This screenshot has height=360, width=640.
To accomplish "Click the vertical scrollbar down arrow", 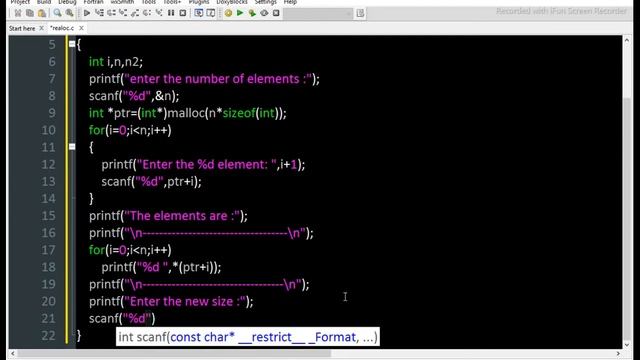I will point(627,344).
